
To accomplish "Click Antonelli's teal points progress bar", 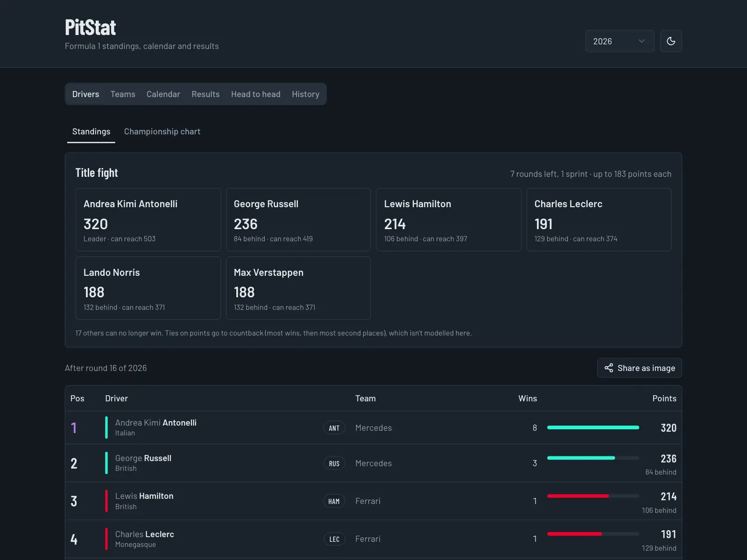I will [593, 427].
